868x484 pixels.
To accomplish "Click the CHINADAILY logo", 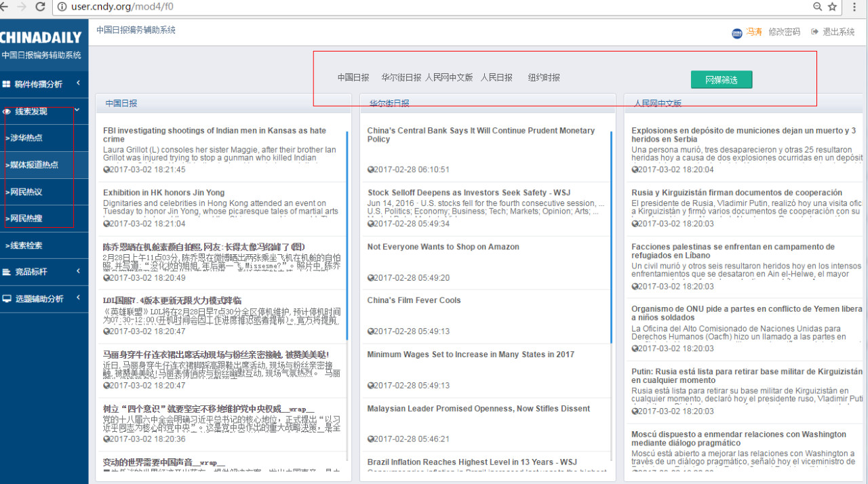I will (x=41, y=38).
